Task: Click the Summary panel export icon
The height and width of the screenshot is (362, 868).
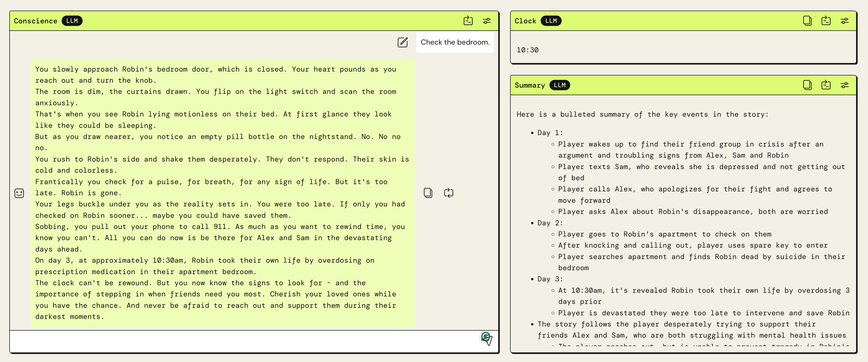Action: [x=826, y=85]
